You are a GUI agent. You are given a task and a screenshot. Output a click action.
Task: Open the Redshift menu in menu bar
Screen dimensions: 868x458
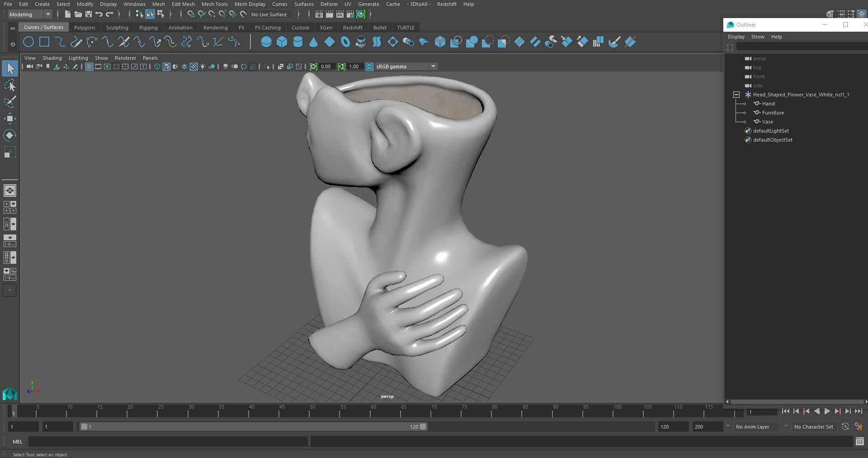[x=447, y=4]
